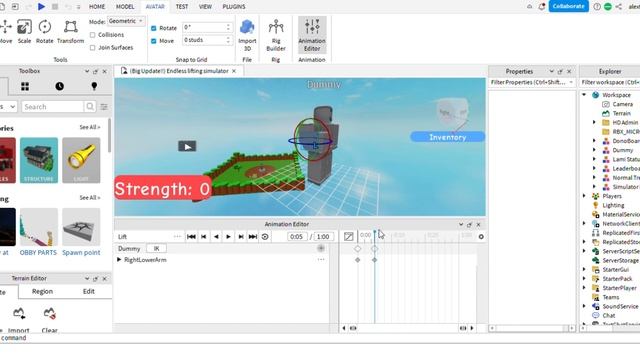The height and width of the screenshot is (360, 640).
Task: Open the MODEL ribbon tab
Action: coord(125,7)
